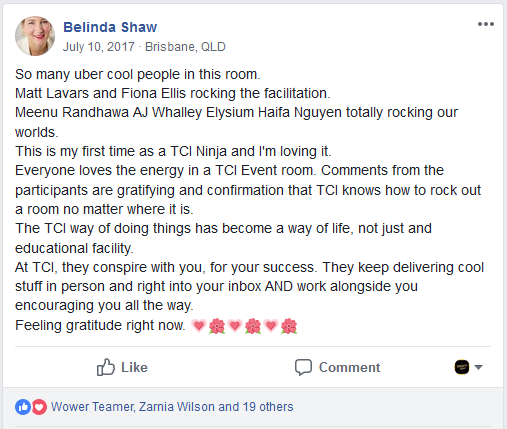Viewport: 507px width, 429px height.
Task: Click the blue like reaction icon
Action: point(23,407)
